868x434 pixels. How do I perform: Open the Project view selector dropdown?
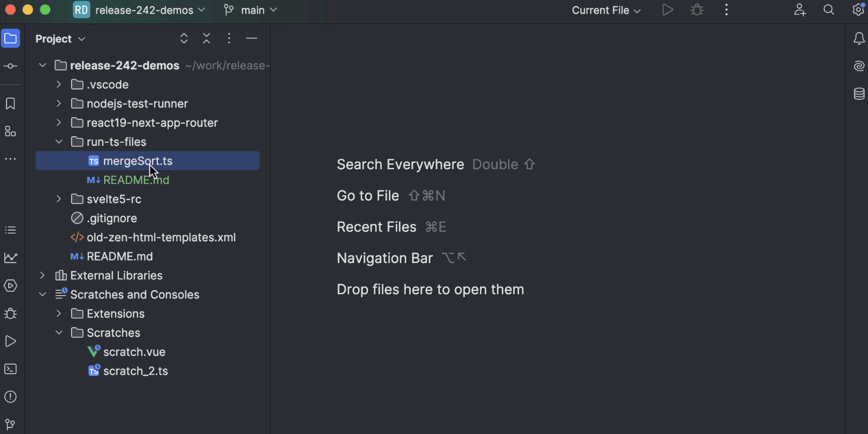click(60, 39)
